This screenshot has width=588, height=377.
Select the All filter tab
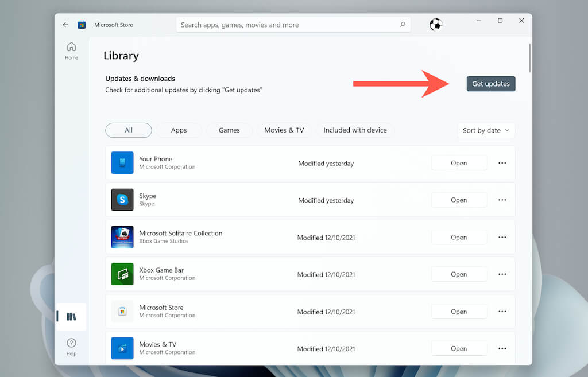pyautogui.click(x=129, y=130)
